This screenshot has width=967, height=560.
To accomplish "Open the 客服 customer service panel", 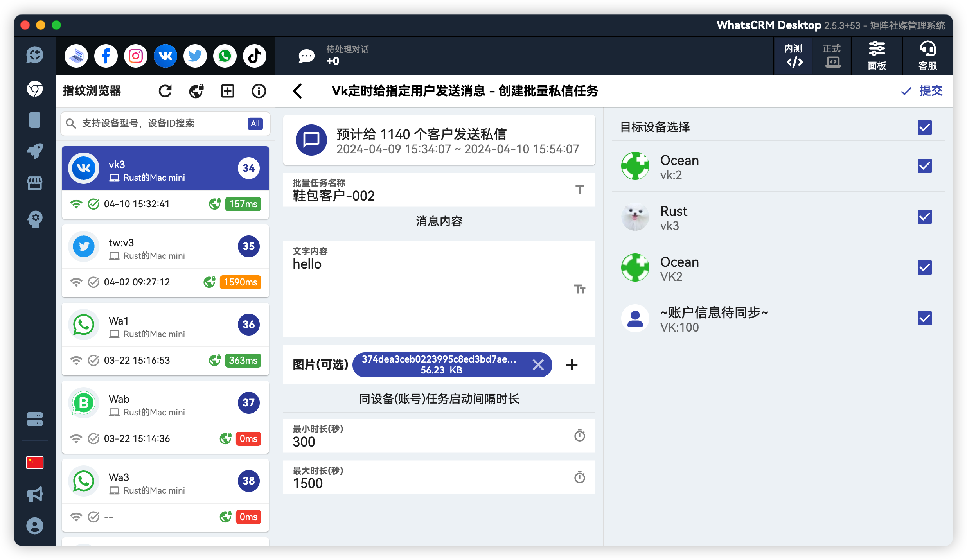I will (927, 56).
